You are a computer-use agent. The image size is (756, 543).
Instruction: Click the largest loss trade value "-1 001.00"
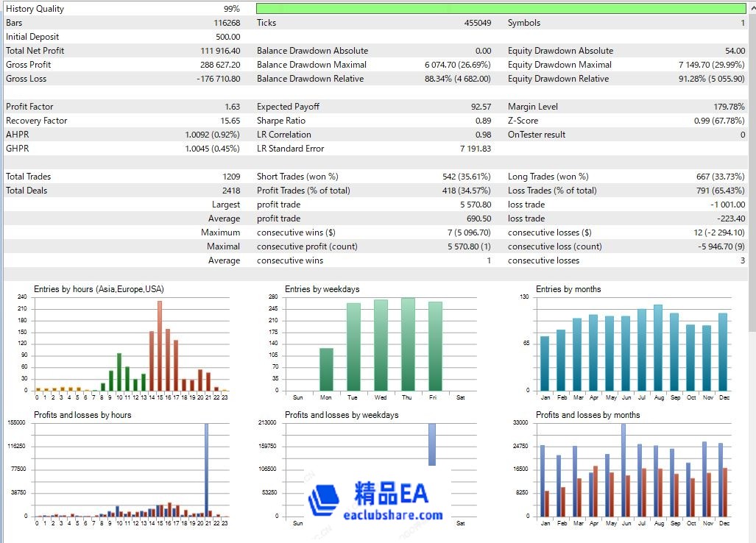[727, 205]
